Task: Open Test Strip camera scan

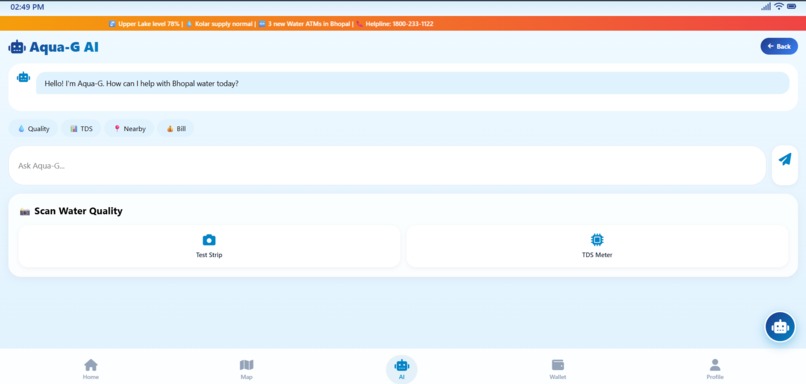Action: [209, 246]
